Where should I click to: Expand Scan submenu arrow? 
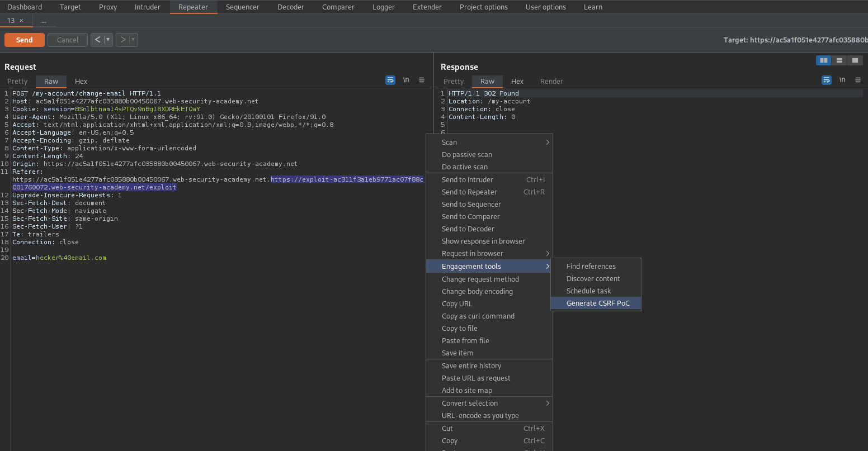coord(548,143)
